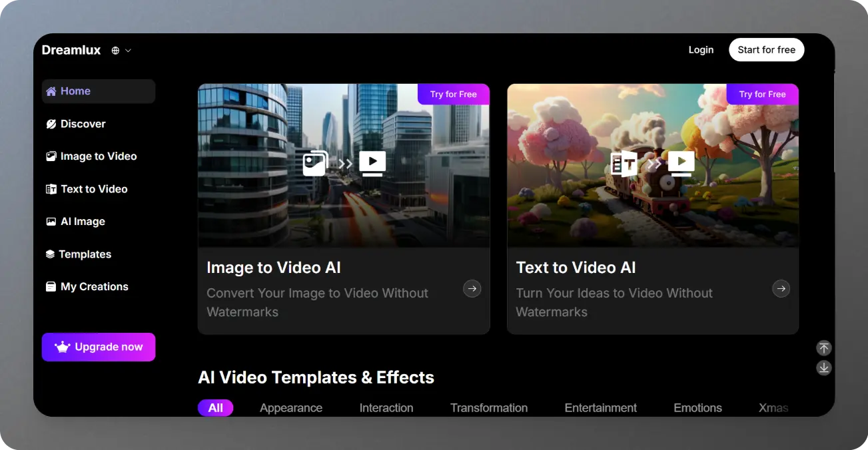Open the language globe dropdown
Viewport: 868px width, 450px height.
[x=121, y=51]
